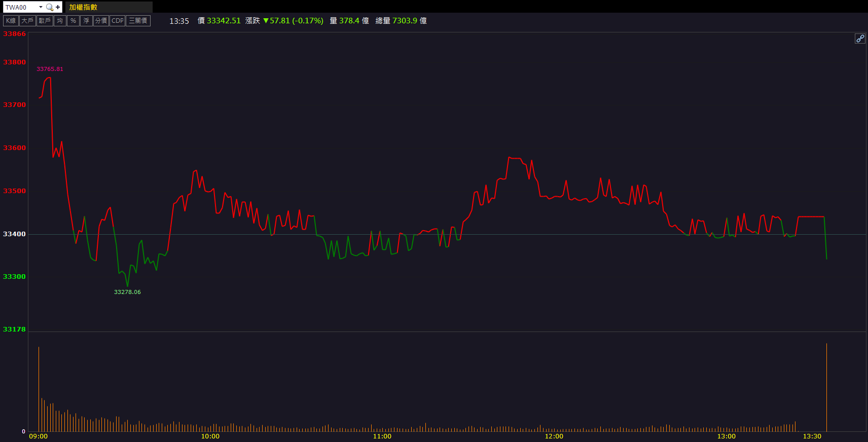Select the 加權指數 title tab
Viewport: 868px width, 442px height.
(84, 7)
